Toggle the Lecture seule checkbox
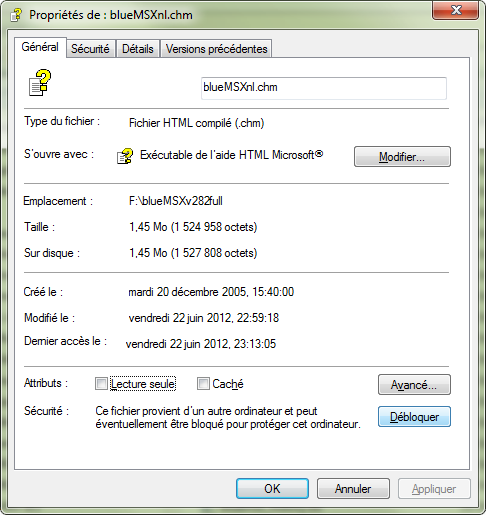The height and width of the screenshot is (515, 486). click(101, 384)
